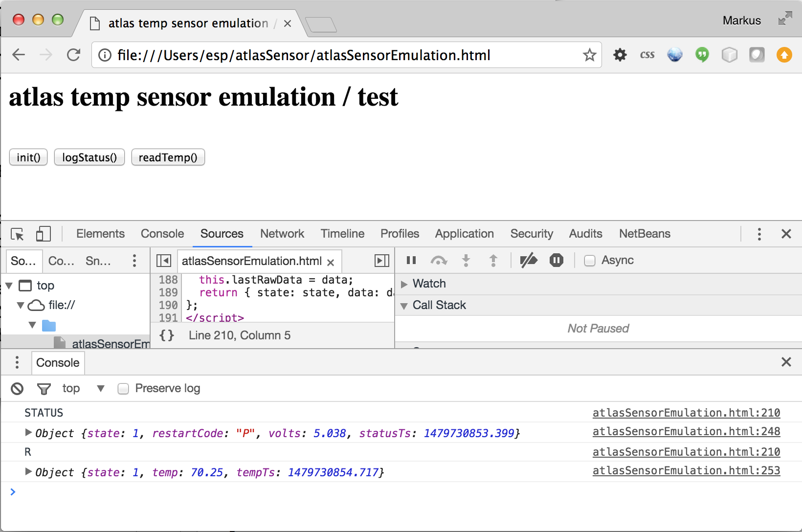The image size is (802, 532).
Task: Toggle device toolbar icon in DevTools
Action: click(x=44, y=234)
